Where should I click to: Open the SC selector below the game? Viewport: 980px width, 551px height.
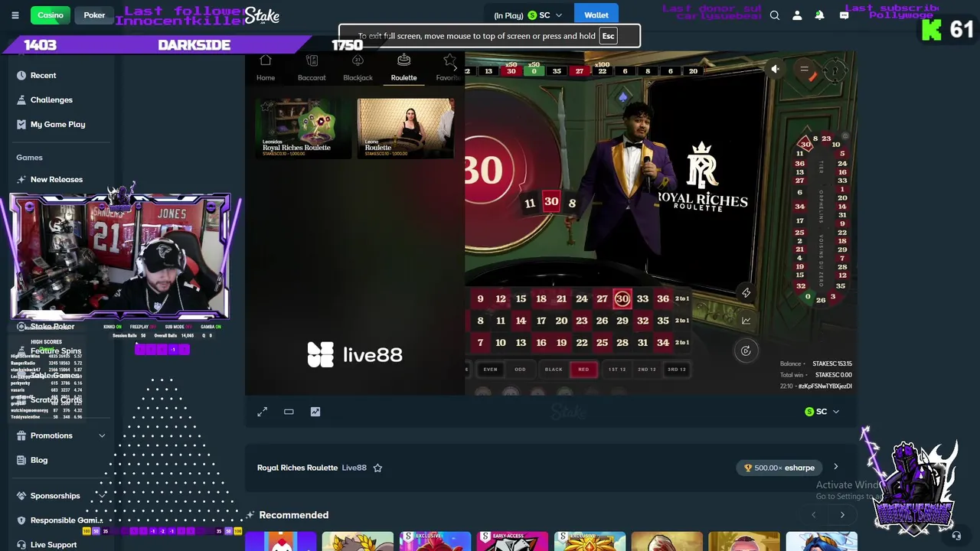(x=822, y=412)
